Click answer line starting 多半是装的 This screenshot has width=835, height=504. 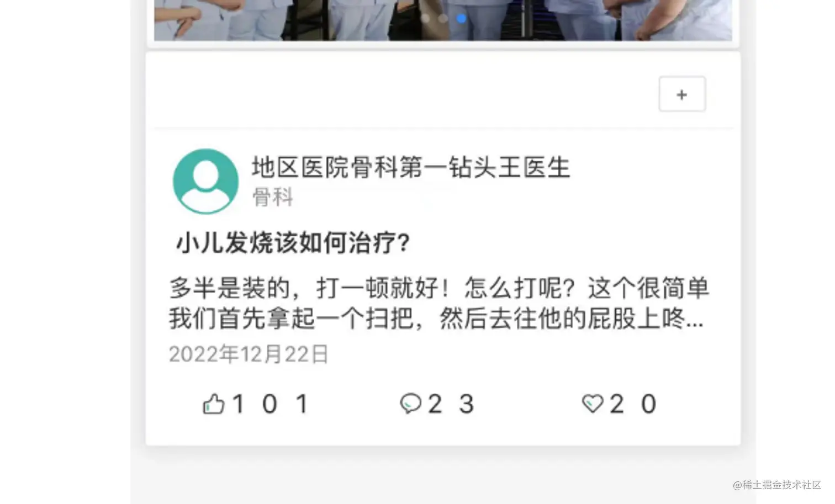439,288
